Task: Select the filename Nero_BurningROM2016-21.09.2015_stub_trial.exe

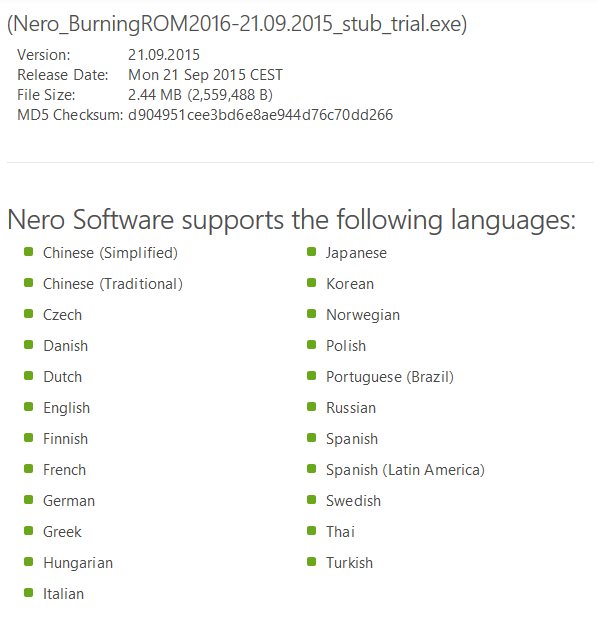Action: [237, 24]
